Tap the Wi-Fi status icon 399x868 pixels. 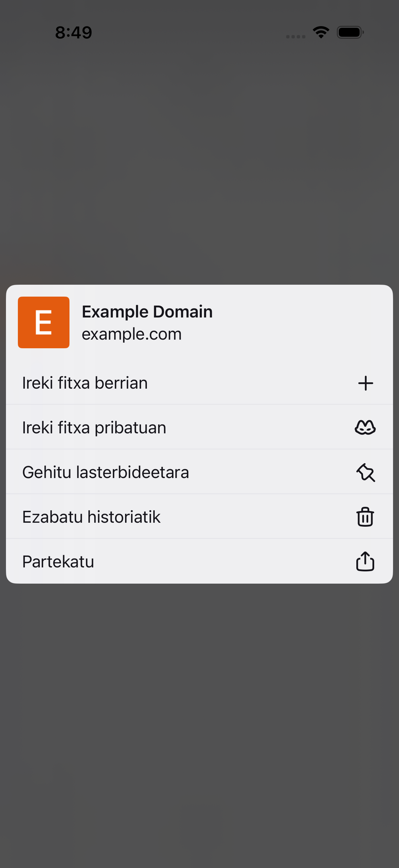coord(321,32)
